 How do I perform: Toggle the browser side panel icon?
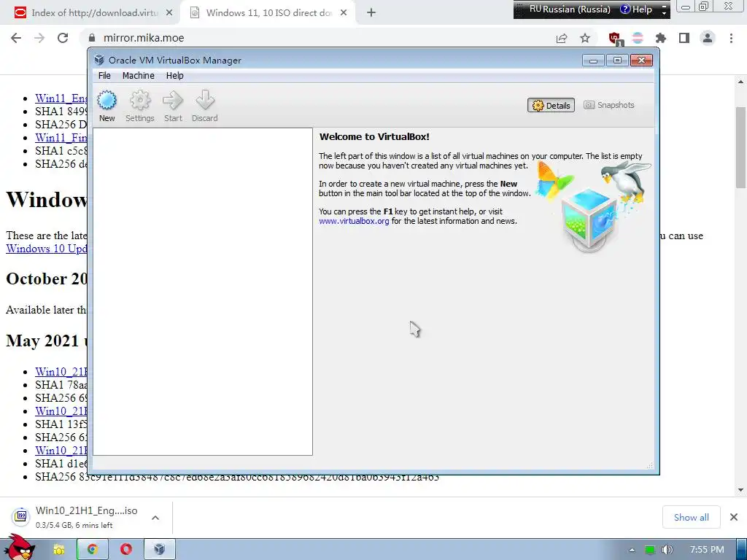[x=684, y=38]
